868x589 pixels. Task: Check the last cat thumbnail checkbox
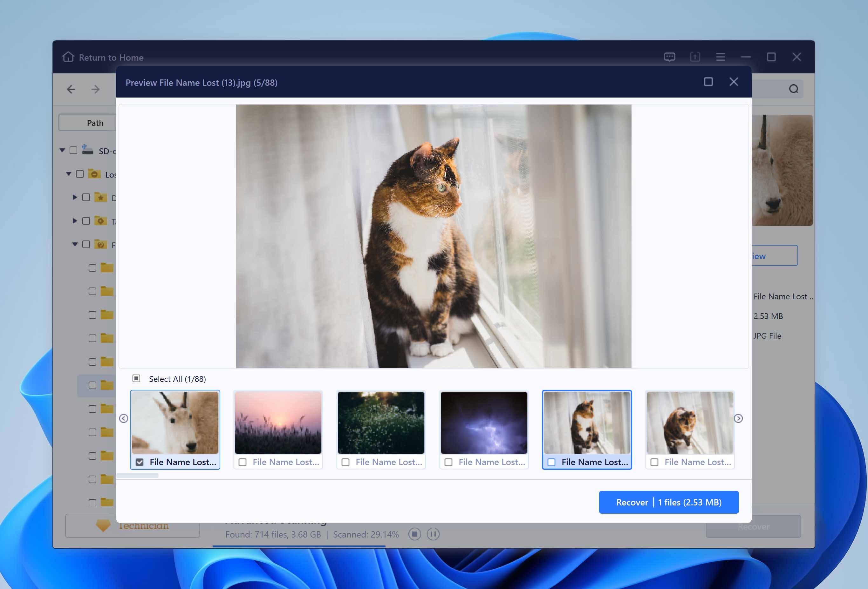tap(654, 462)
